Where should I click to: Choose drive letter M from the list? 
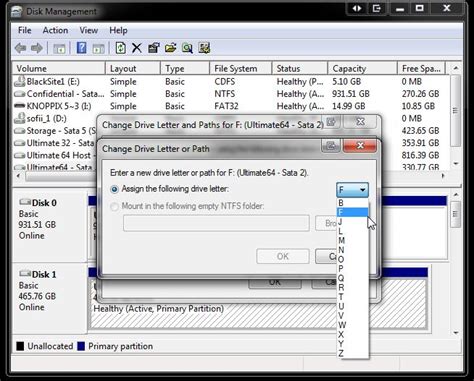[x=353, y=240]
